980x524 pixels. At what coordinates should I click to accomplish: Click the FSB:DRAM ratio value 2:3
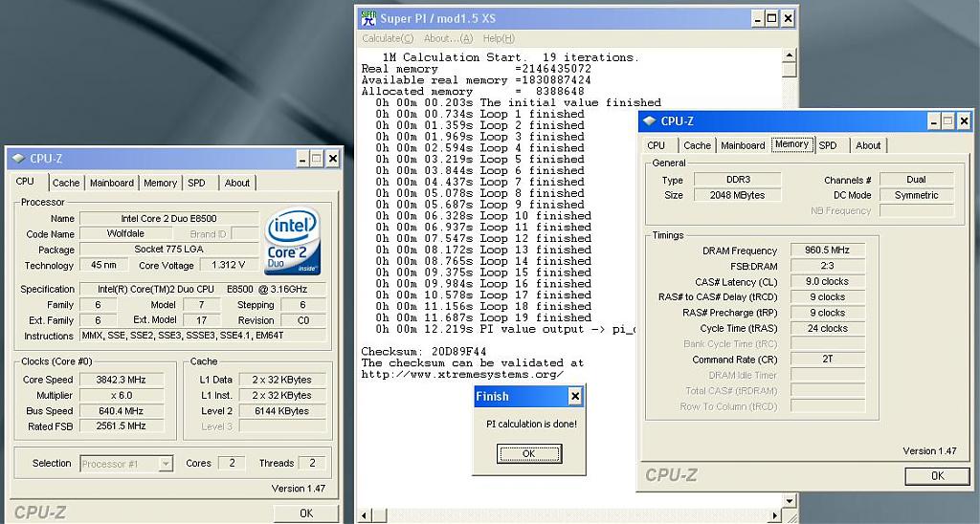[x=828, y=266]
